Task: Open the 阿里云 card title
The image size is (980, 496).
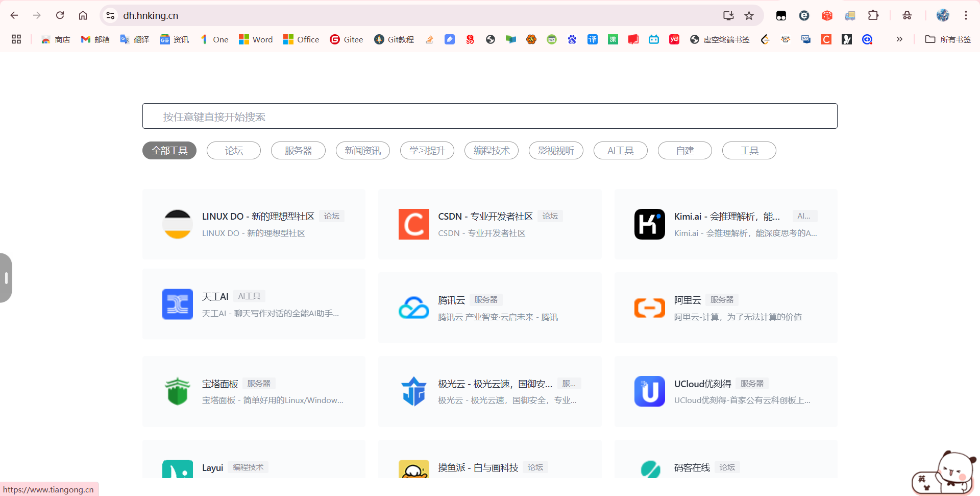Action: click(x=688, y=300)
